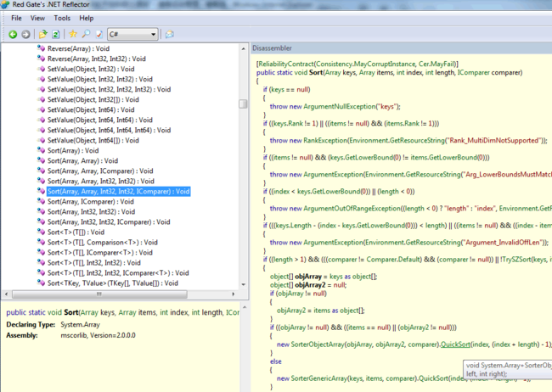
Task: Click the green Back navigation arrow
Action: coord(13,34)
